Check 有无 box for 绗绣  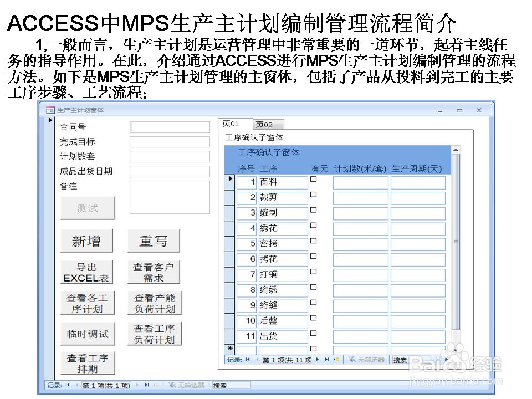[x=314, y=287]
